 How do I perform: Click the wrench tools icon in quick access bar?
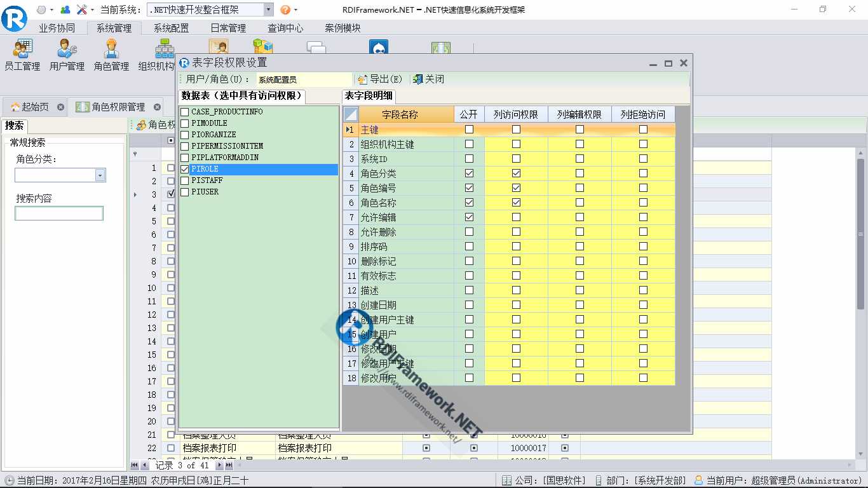82,10
